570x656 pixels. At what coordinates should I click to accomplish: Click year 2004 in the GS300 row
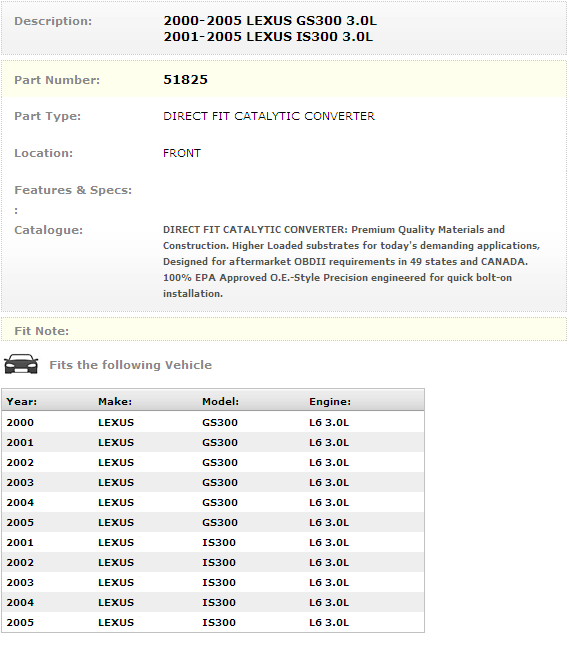pyautogui.click(x=20, y=502)
